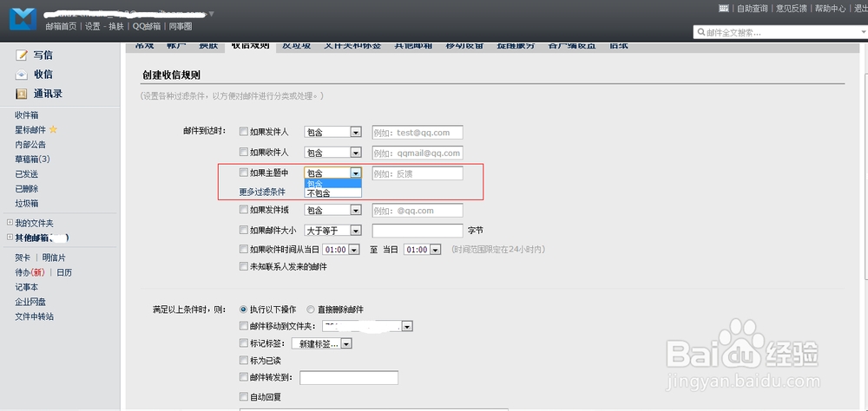
Task: Choose 包含 option in open dropdown list
Action: pos(332,184)
